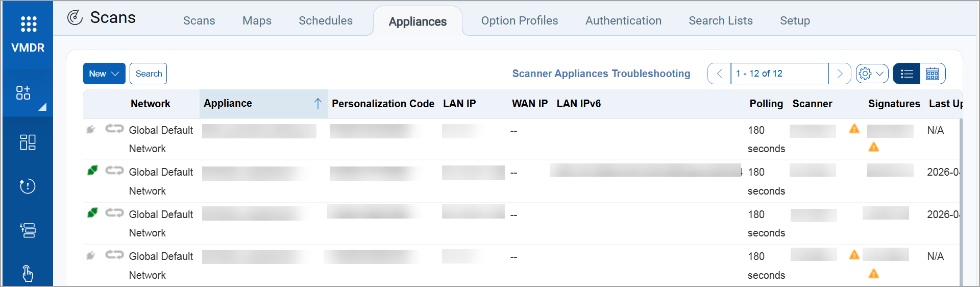The height and width of the screenshot is (287, 980).
Task: Switch to the Search Lists tab
Action: coord(721,20)
